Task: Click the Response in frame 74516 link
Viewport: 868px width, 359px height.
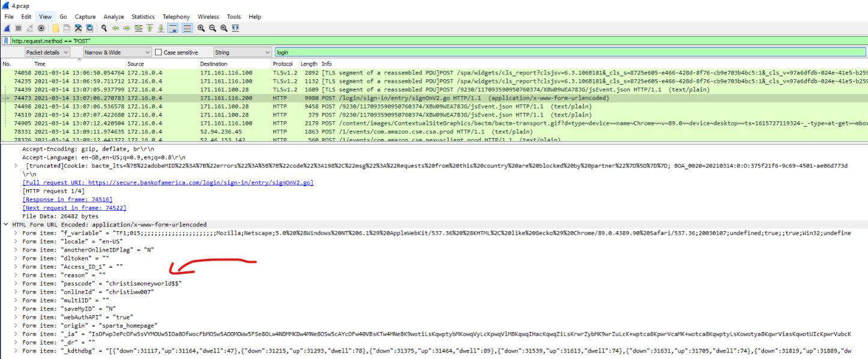Action: click(x=67, y=199)
